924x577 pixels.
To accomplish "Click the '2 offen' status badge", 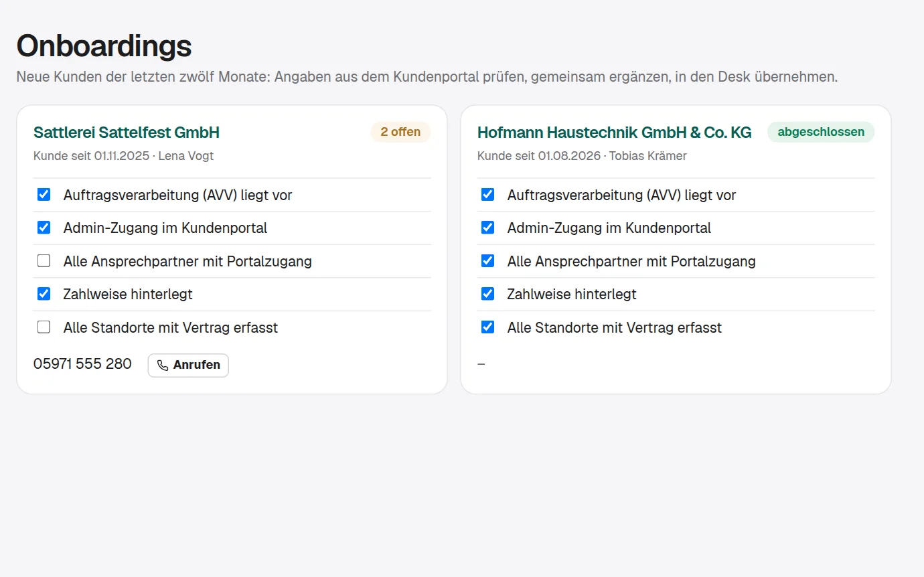I will tap(400, 132).
